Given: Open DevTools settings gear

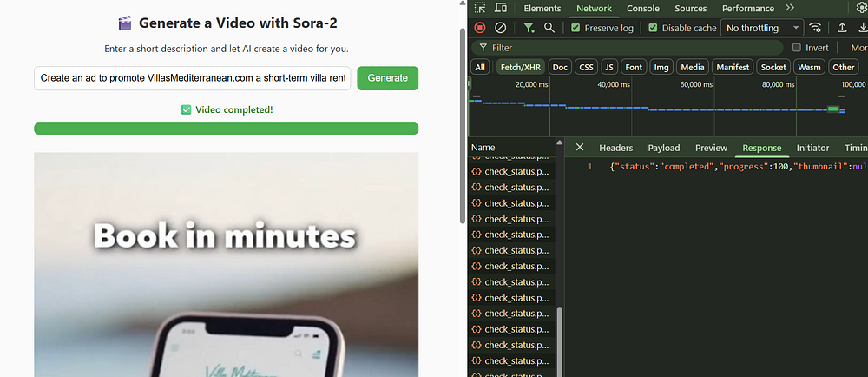Looking at the screenshot, I should coord(862,8).
